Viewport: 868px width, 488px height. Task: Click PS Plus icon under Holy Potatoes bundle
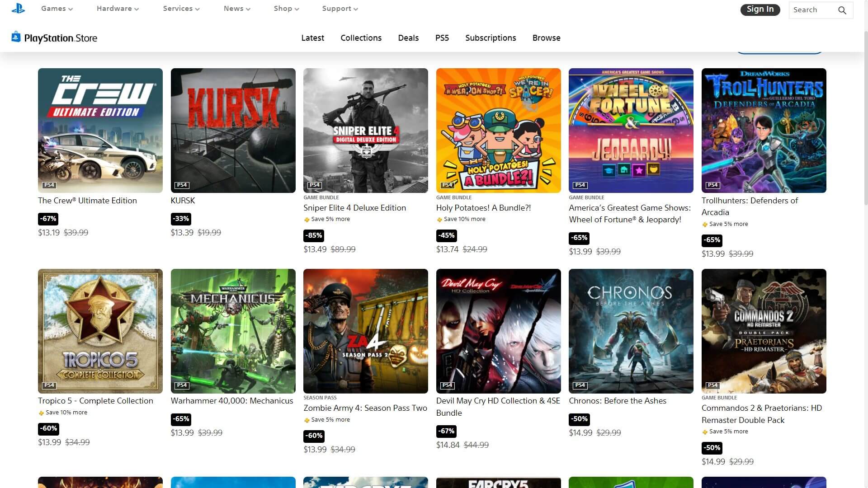coord(439,220)
